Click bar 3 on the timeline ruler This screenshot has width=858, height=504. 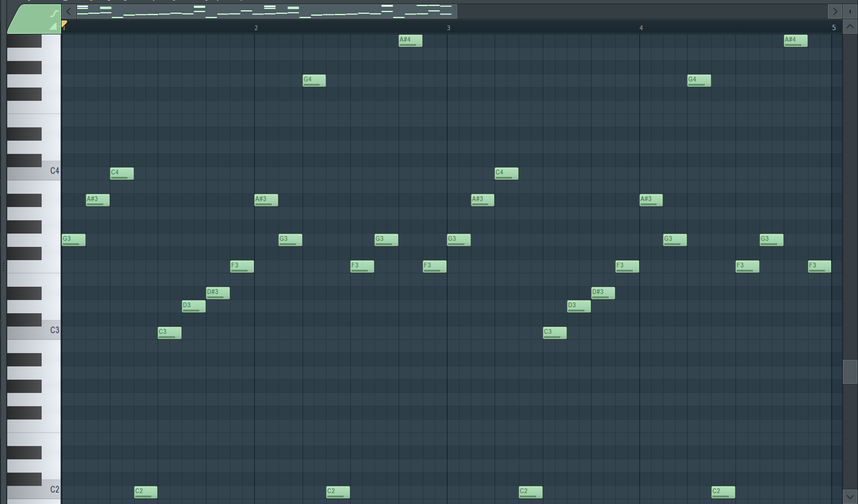click(449, 28)
